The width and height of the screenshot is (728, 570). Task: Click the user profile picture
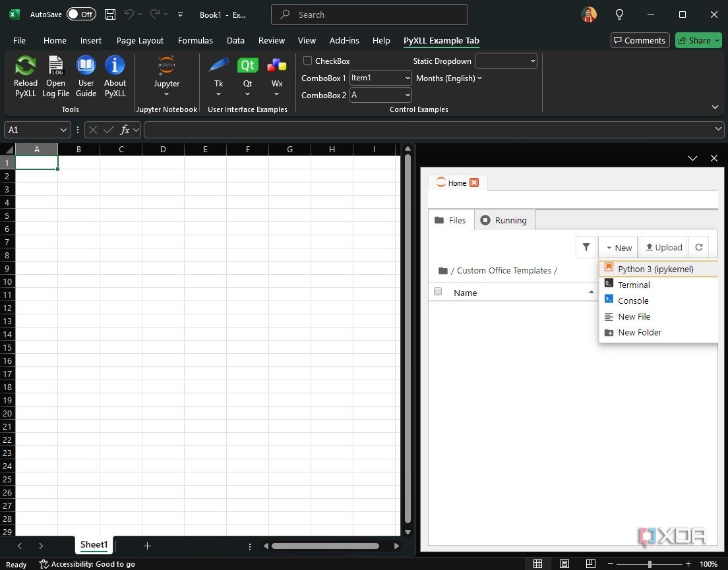pos(589,14)
